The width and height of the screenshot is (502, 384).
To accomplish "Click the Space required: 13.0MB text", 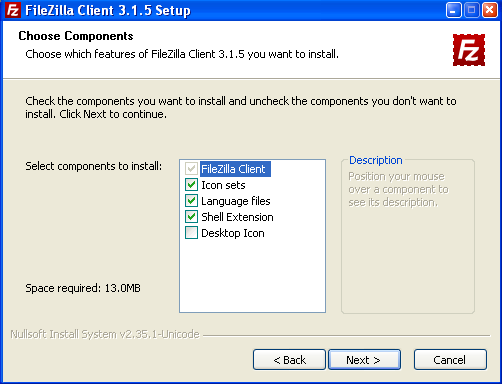I will (83, 288).
